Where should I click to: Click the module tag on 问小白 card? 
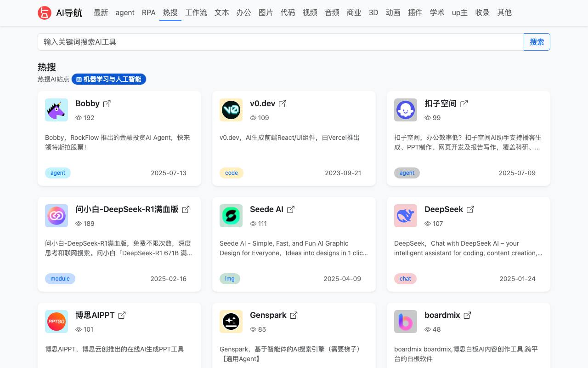click(60, 279)
